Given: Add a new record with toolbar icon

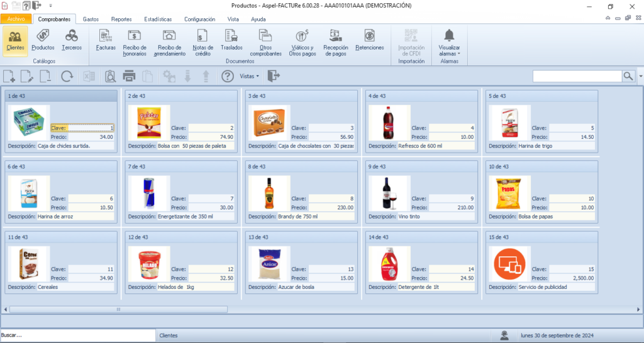Looking at the screenshot, I should point(9,77).
